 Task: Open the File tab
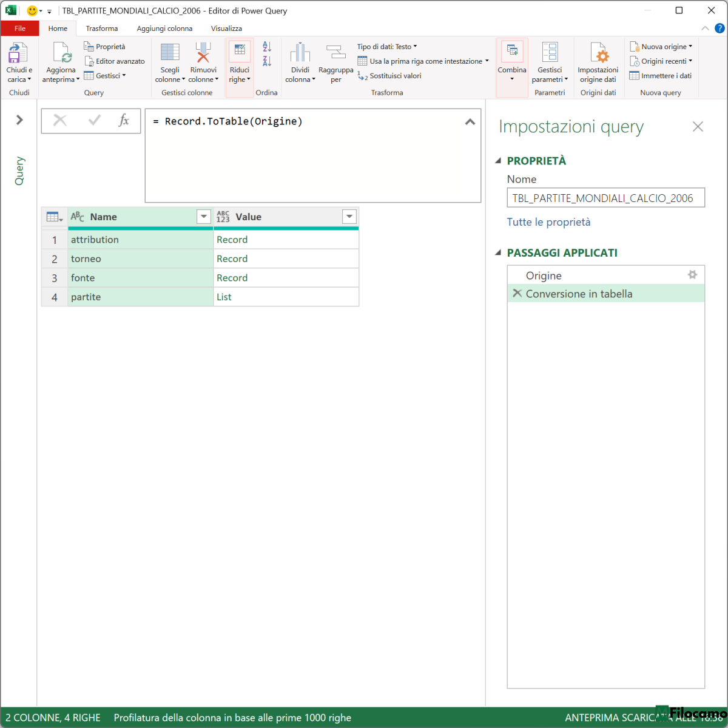[x=20, y=29]
